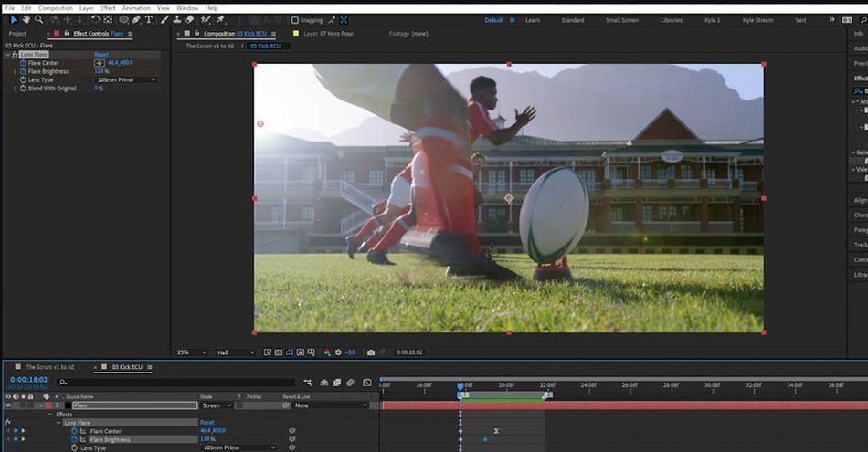Click Reset link for Lens Flare in timeline
This screenshot has width=868, height=452.
(207, 423)
